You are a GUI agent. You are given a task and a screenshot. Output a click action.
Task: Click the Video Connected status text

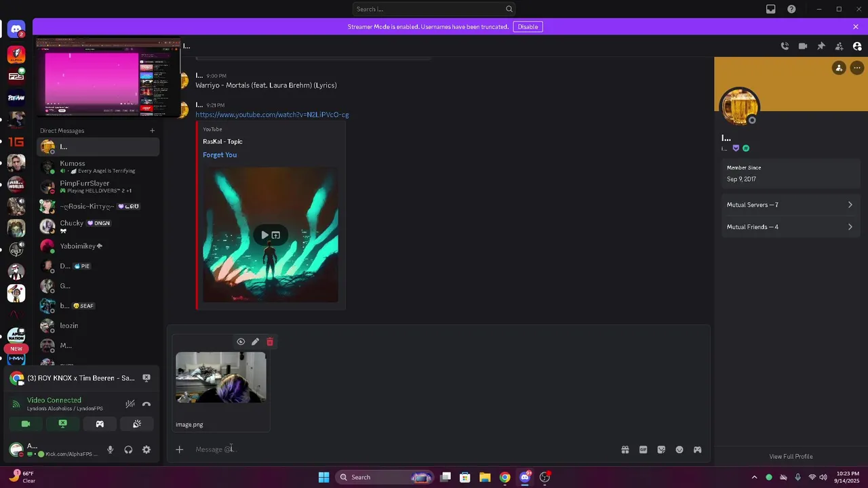(x=54, y=400)
